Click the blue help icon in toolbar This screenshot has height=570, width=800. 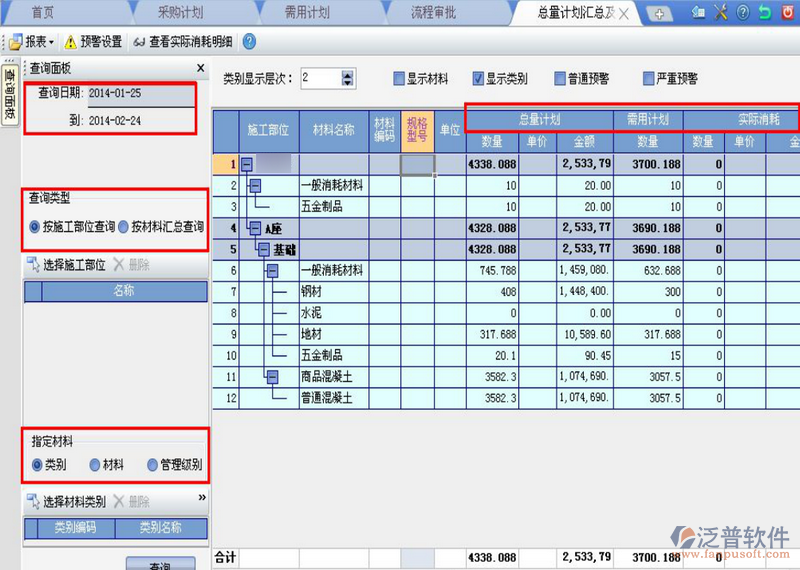(x=249, y=41)
